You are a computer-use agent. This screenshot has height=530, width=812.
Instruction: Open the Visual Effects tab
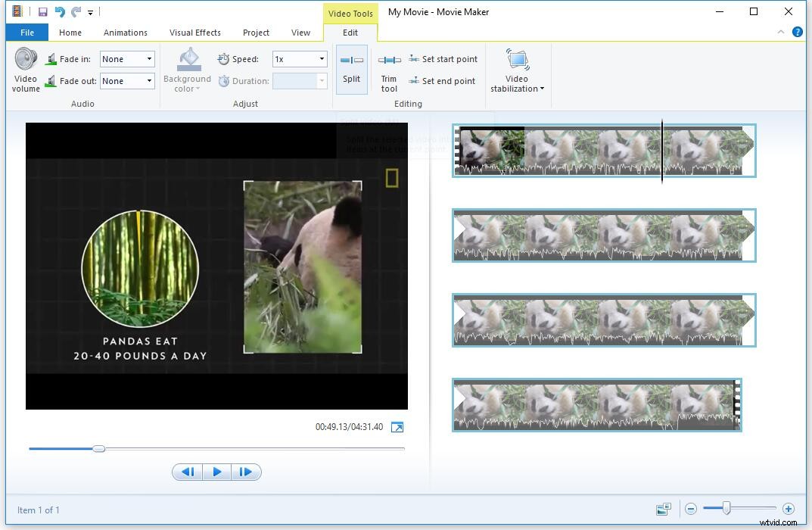tap(194, 33)
